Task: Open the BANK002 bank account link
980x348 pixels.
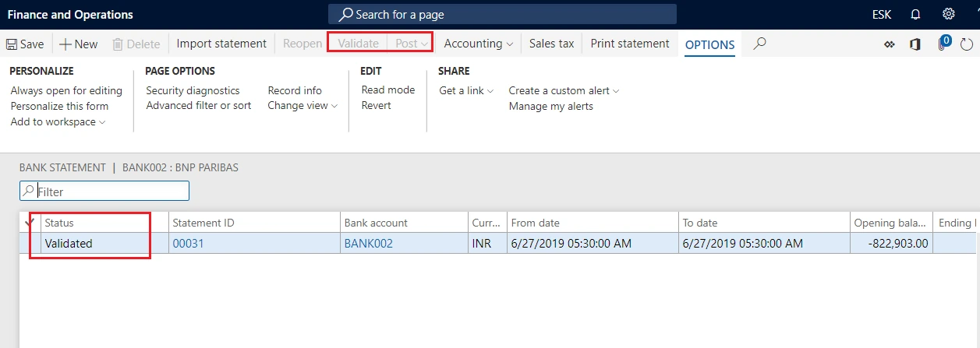Action: (x=368, y=244)
